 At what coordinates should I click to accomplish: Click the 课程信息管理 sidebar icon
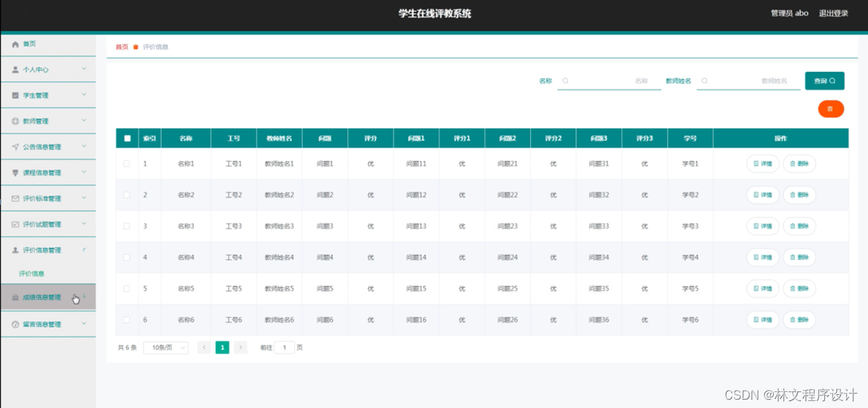coord(15,173)
